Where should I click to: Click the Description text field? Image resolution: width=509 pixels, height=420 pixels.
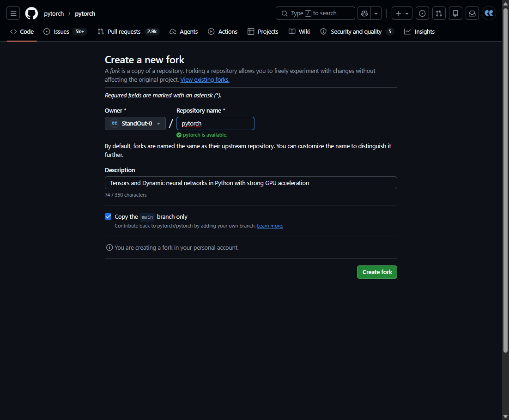click(251, 183)
